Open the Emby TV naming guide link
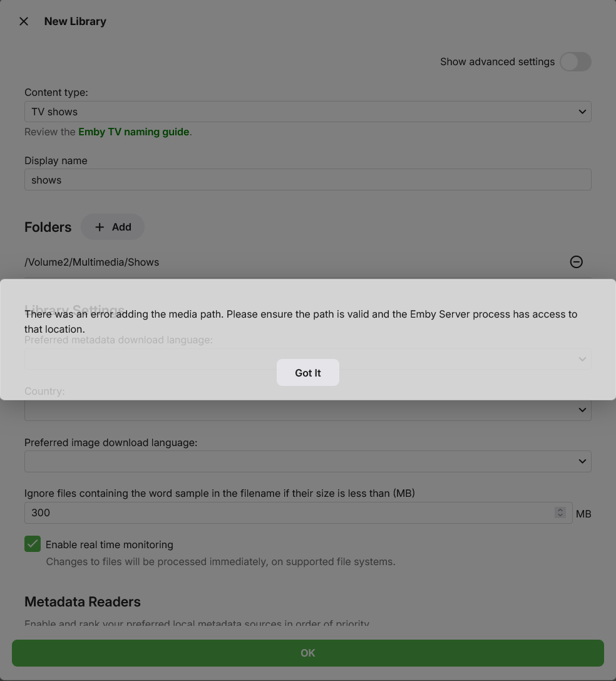 (134, 132)
